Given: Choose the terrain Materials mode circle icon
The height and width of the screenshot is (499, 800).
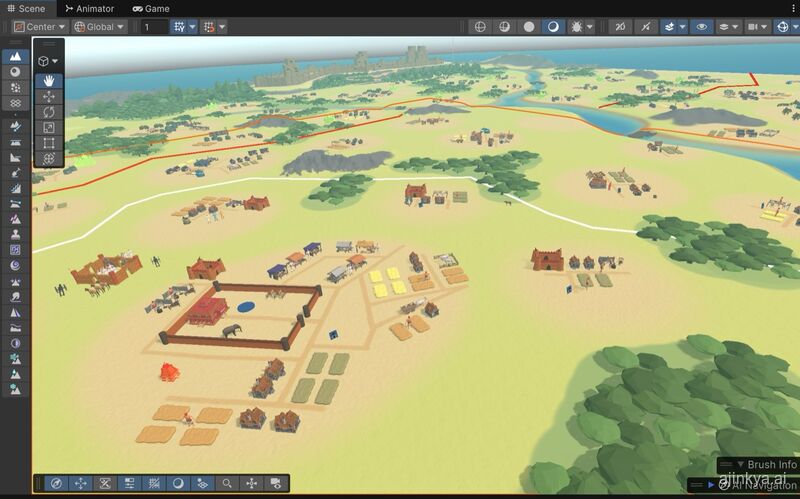Looking at the screenshot, I should [x=15, y=72].
